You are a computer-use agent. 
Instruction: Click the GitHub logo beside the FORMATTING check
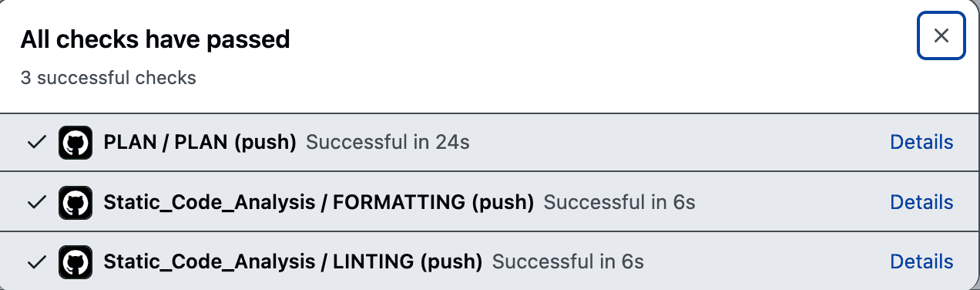pos(76,202)
